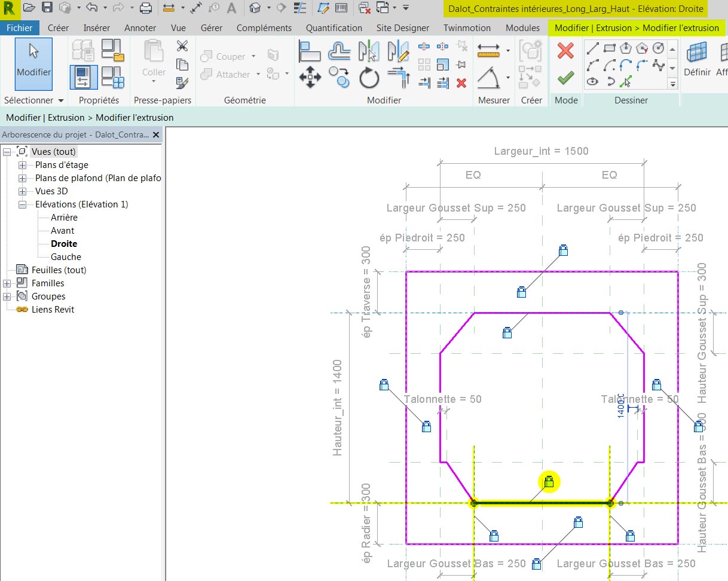Image resolution: width=728 pixels, height=581 pixels.
Task: Select the Rotation tool
Action: pyautogui.click(x=369, y=78)
